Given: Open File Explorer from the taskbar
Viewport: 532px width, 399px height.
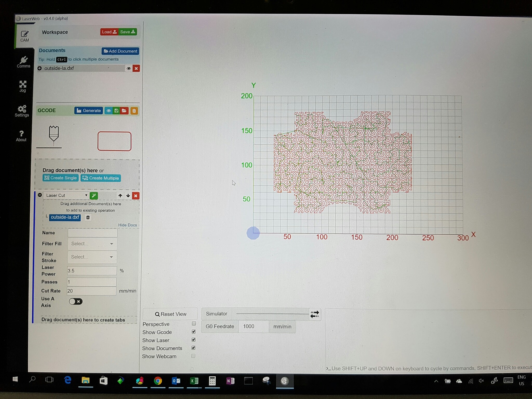Looking at the screenshot, I should pyautogui.click(x=85, y=381).
